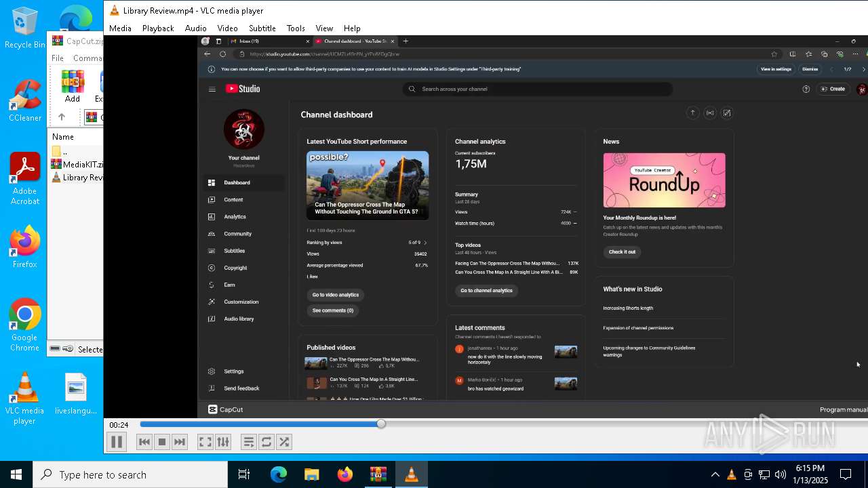Show hidden system tray icons

[715, 474]
